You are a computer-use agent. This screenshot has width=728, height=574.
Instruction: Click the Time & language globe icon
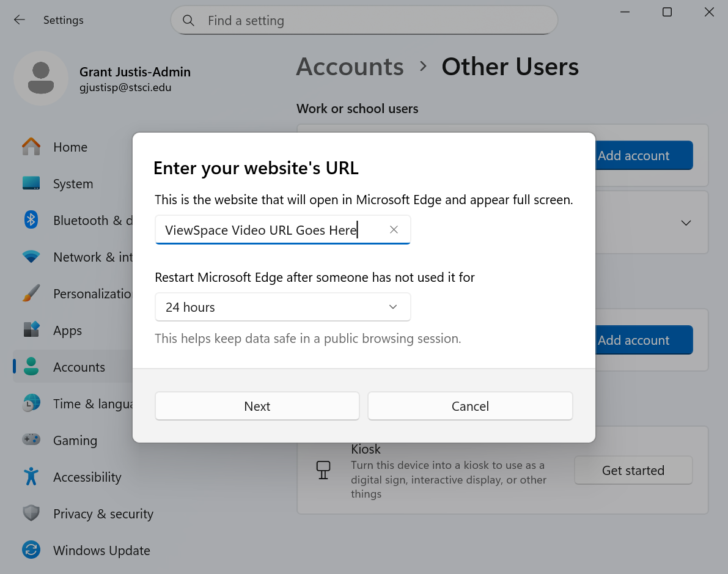[x=31, y=403]
